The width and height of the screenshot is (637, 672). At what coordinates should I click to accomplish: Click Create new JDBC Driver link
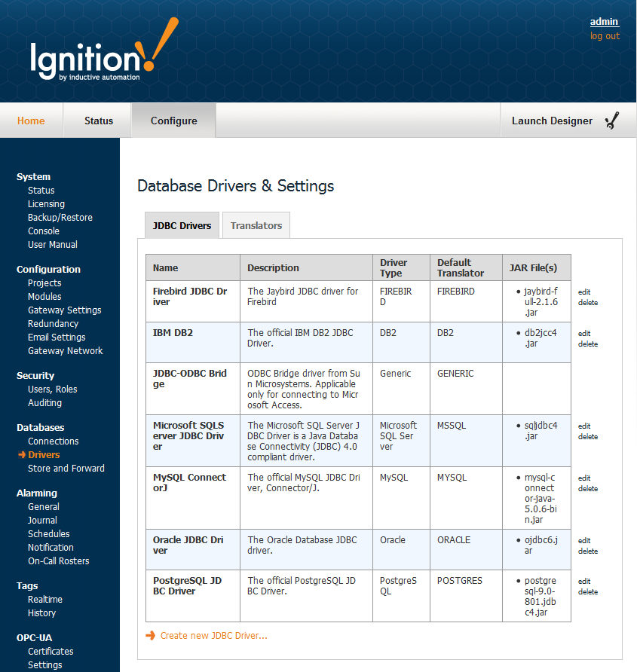[x=213, y=636]
